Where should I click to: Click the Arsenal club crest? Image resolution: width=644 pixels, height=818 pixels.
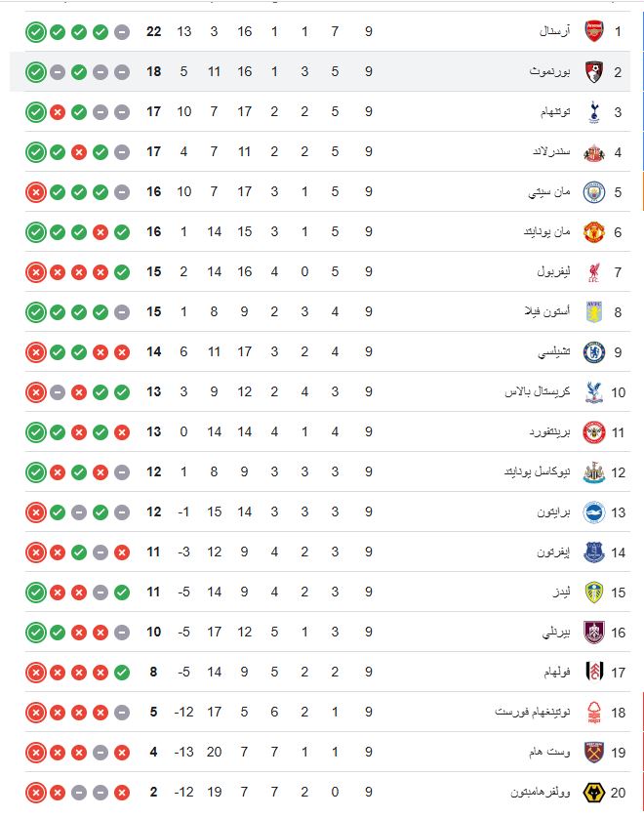coord(592,30)
